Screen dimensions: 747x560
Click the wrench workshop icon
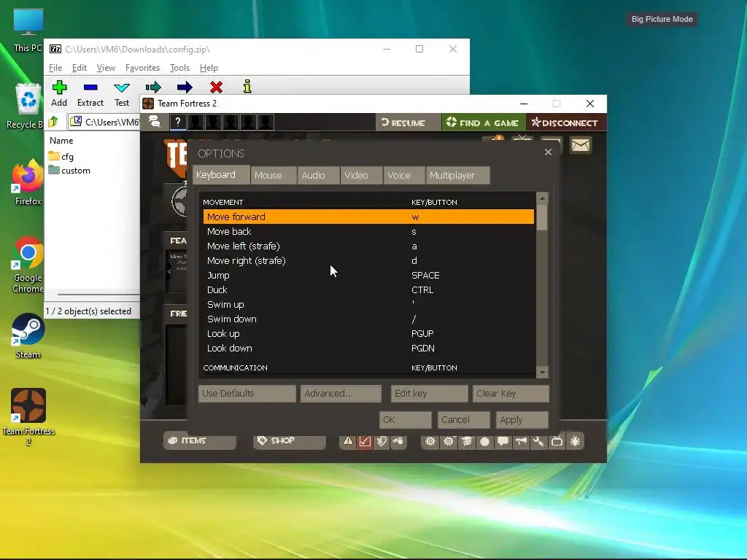538,441
